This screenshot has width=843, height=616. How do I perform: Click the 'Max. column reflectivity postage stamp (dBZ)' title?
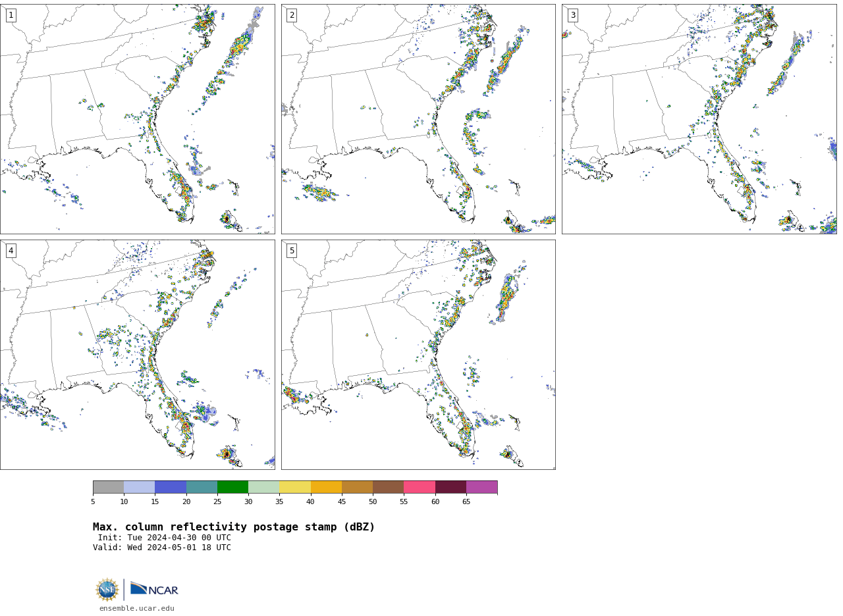click(x=234, y=527)
